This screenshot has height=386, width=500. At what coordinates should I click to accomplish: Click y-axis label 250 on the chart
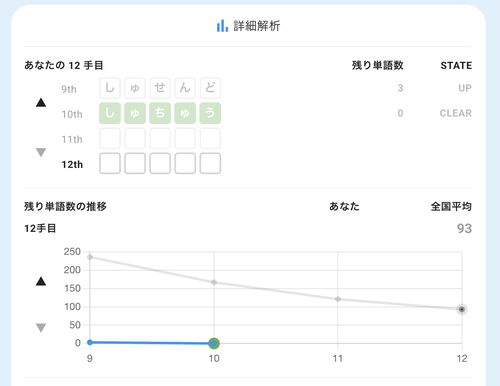point(72,252)
